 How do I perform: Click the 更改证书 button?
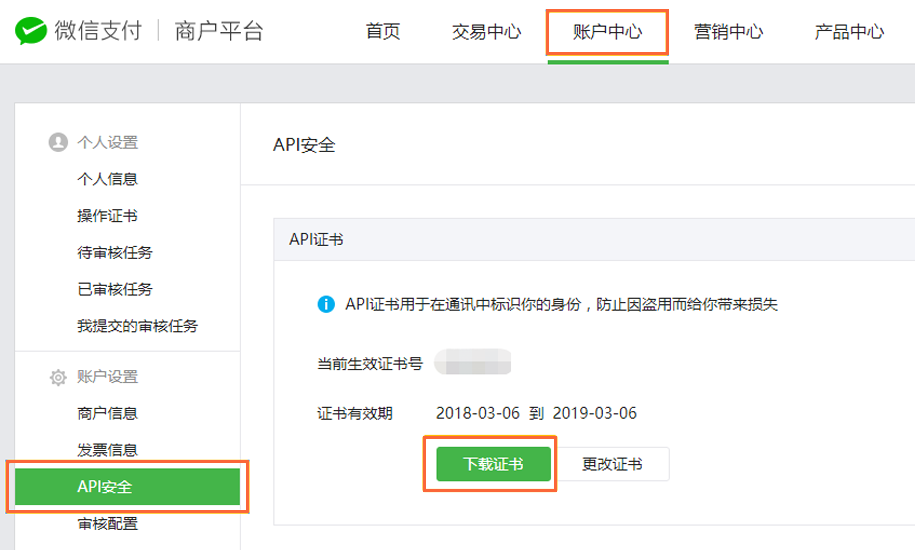[613, 464]
